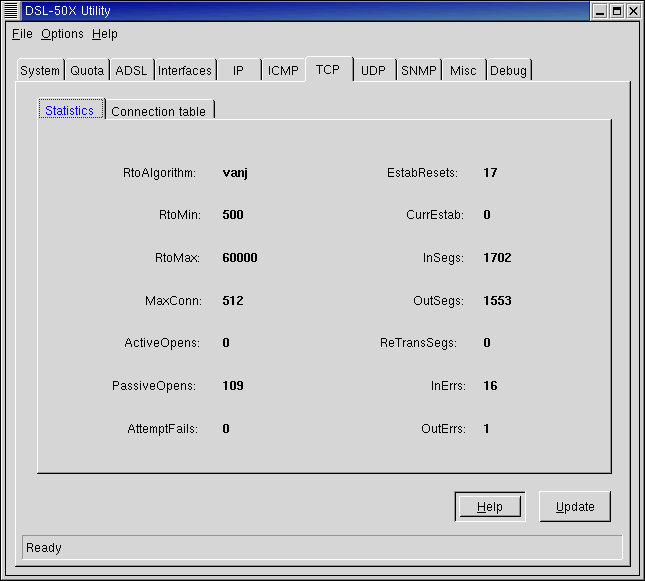Switch to the System tab
The image size is (645, 581).
(40, 70)
